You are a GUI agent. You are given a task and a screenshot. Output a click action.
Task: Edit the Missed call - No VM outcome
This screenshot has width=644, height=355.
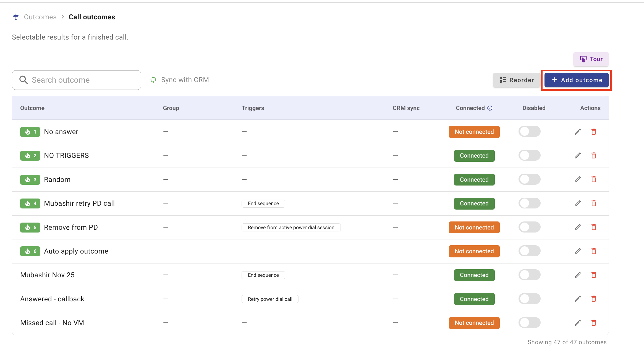click(x=578, y=323)
